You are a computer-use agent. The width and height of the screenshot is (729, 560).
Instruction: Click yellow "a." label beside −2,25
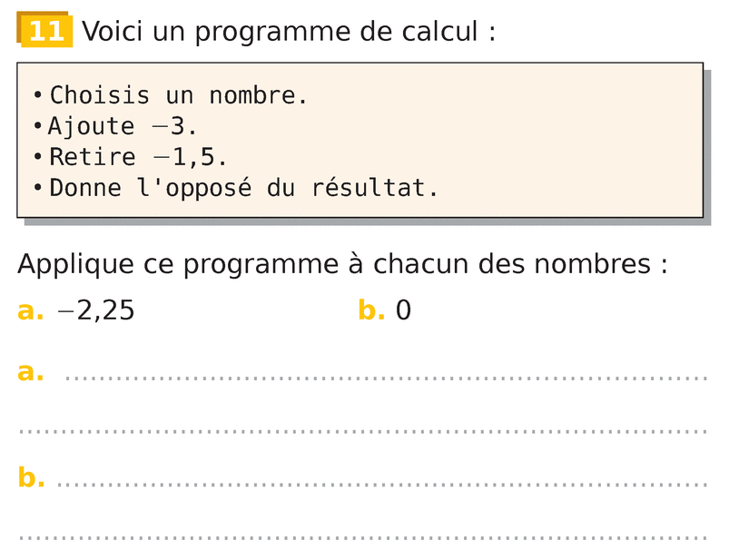30,310
